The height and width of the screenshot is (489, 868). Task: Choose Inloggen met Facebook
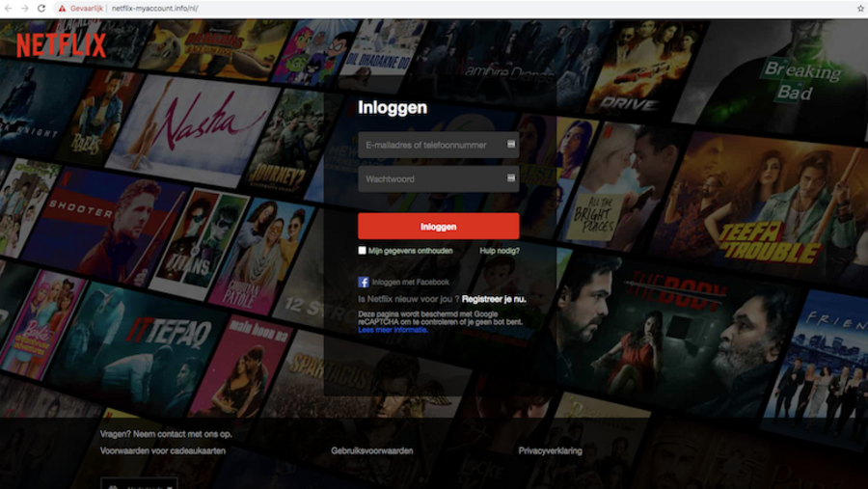point(410,282)
